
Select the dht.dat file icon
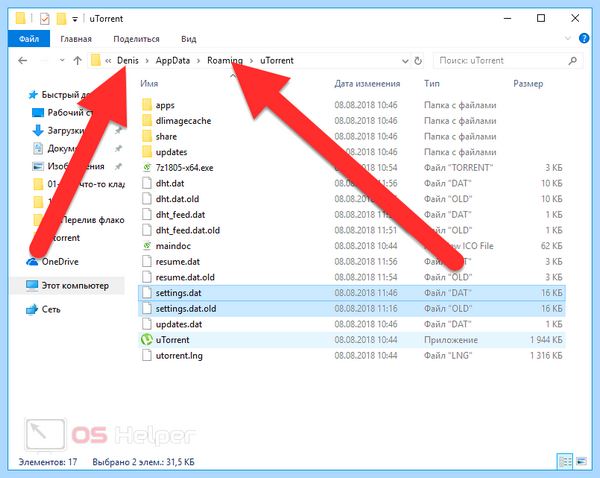[147, 183]
